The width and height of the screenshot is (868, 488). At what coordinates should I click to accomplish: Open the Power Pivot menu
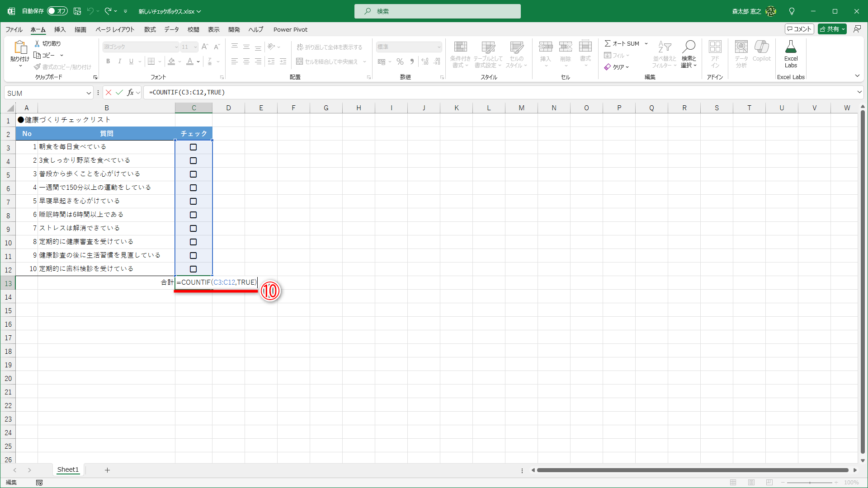pyautogui.click(x=290, y=29)
